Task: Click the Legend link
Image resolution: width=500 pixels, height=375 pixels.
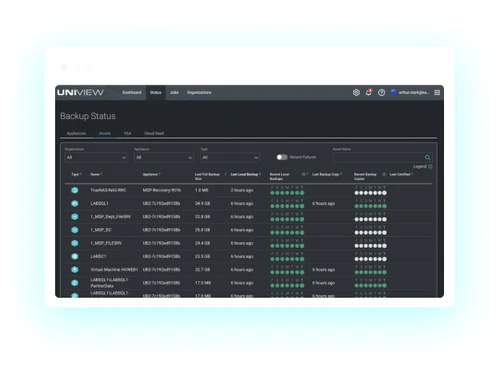Action: [420, 166]
